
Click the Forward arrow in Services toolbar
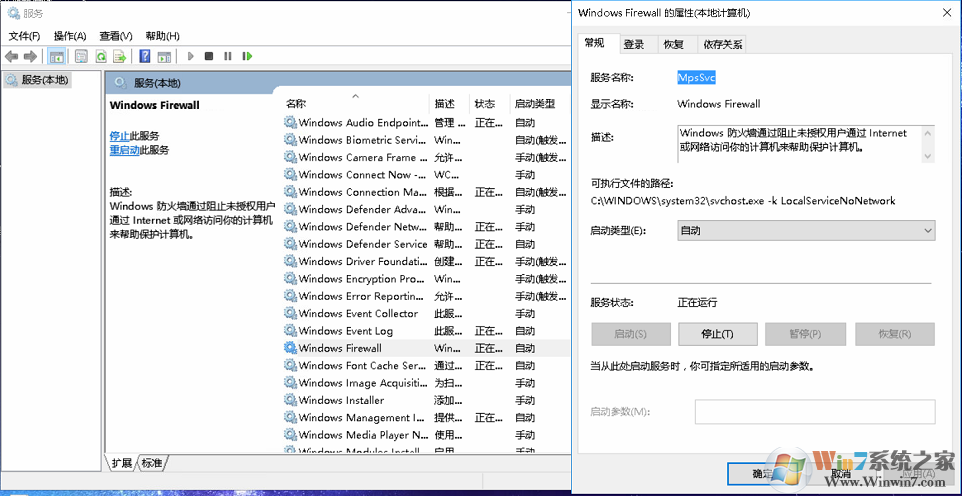(x=30, y=56)
